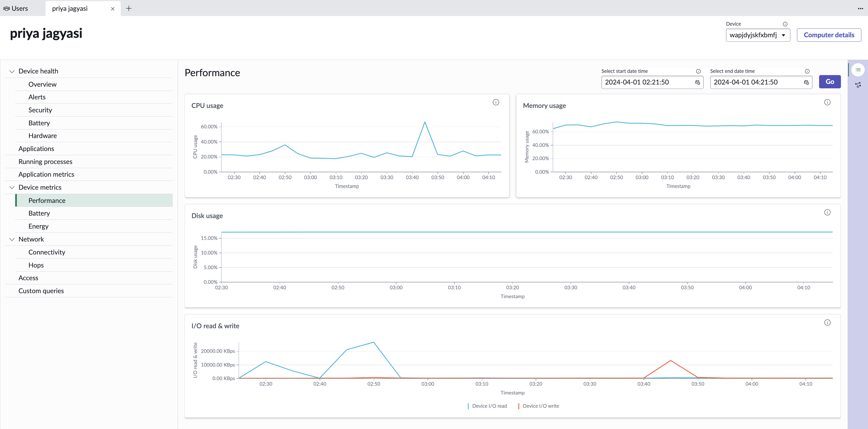Screen dimensions: 868x429
Task: Add a new tab with plus icon
Action: coord(129,8)
